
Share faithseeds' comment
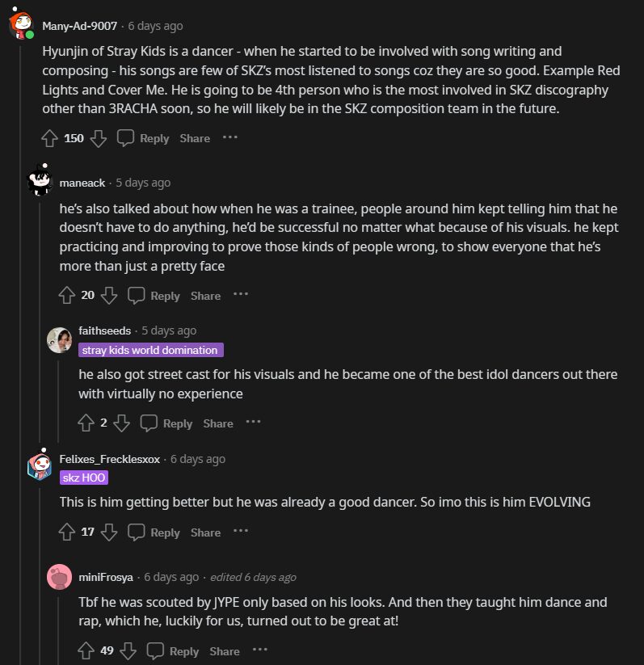tap(218, 423)
